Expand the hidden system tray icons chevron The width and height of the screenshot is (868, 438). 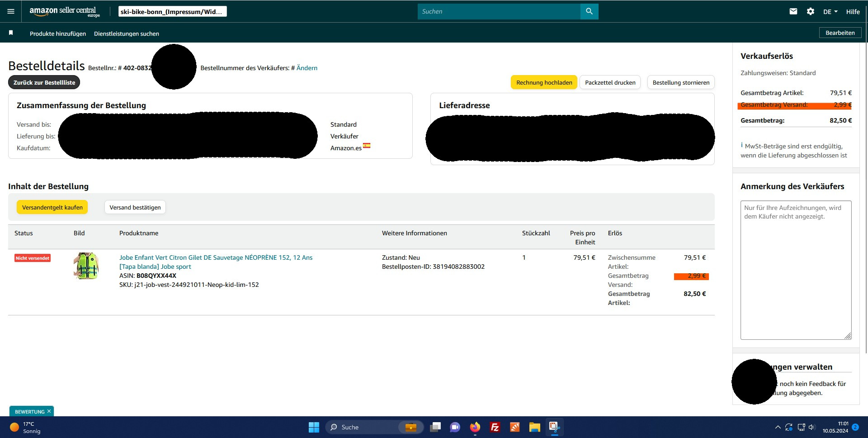778,427
